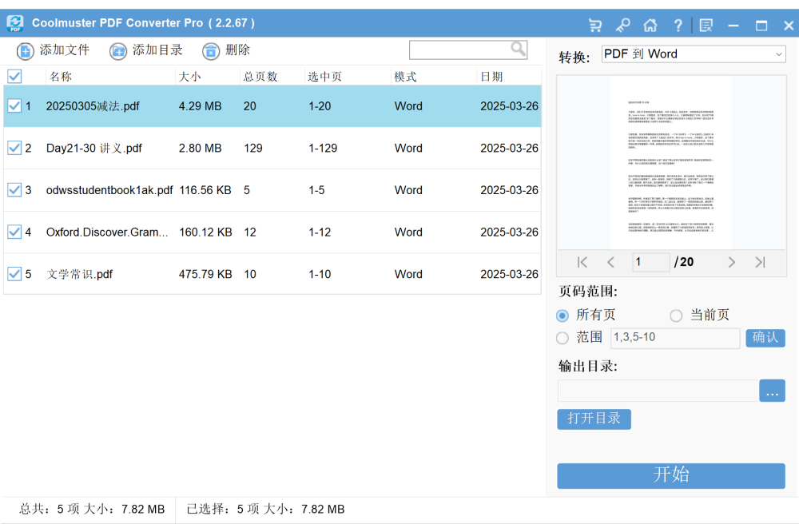
Task: Select the 当前页 radio option
Action: (x=676, y=316)
